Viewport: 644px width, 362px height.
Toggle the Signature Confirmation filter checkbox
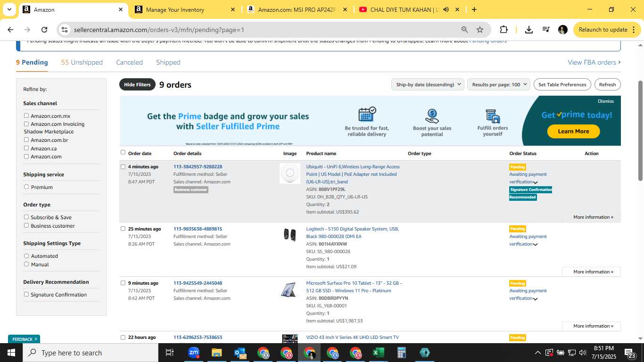[26, 294]
